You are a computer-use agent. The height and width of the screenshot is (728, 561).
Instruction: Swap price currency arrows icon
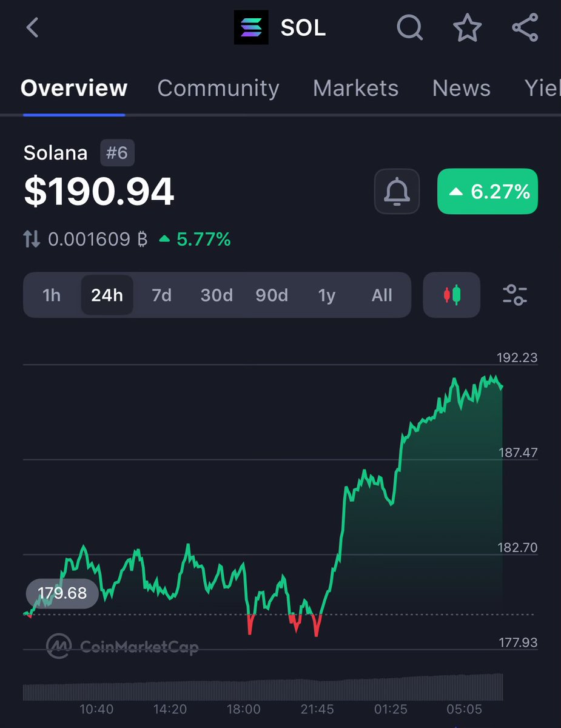click(x=32, y=239)
